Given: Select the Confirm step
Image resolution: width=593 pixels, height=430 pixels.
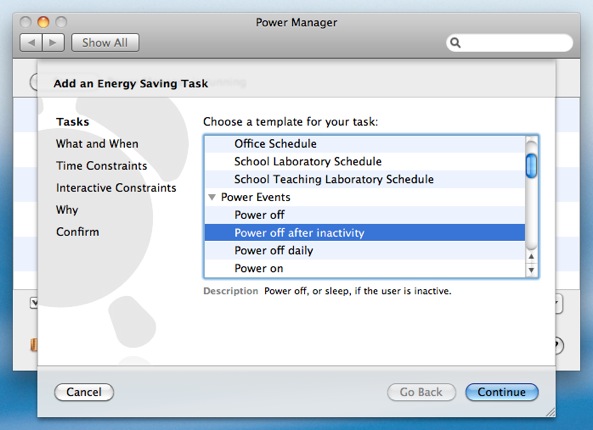Looking at the screenshot, I should click(x=78, y=232).
